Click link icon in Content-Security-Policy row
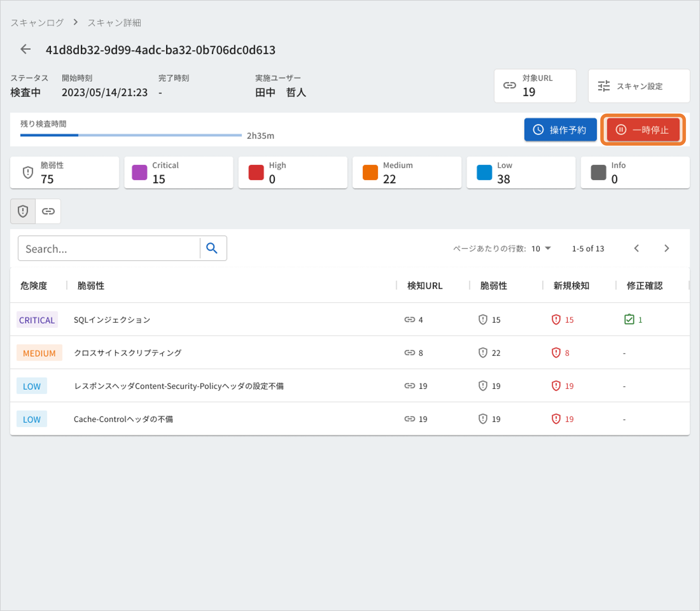The height and width of the screenshot is (611, 700). [x=409, y=386]
